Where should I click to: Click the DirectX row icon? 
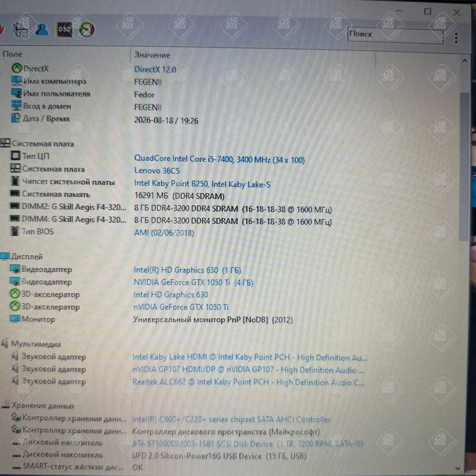click(17, 68)
